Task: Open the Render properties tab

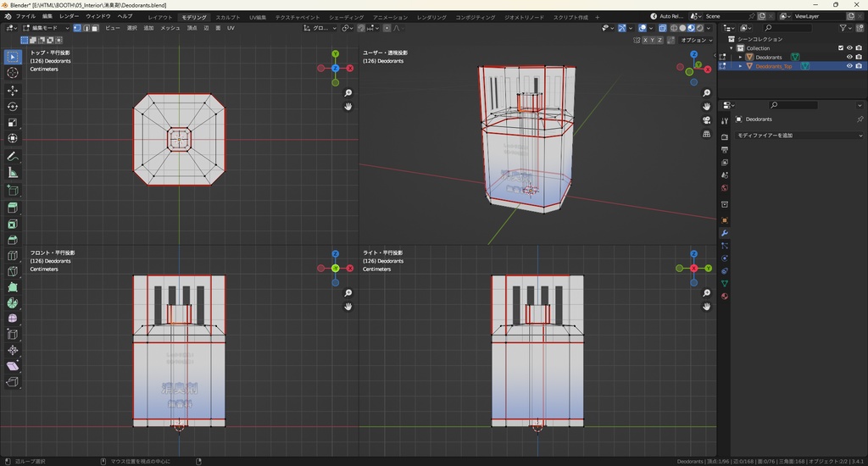Action: pyautogui.click(x=725, y=136)
